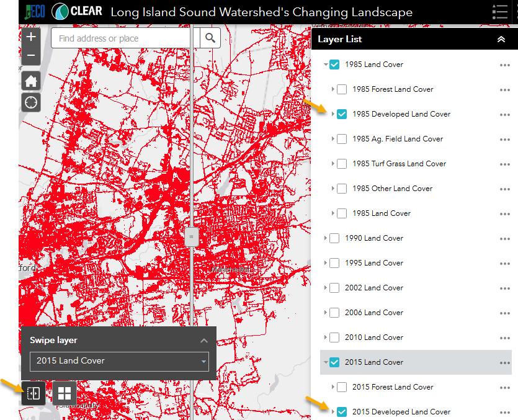Click the 2010 Land Cover layer label
Viewport: 518px width, 420px height.
[x=374, y=337]
